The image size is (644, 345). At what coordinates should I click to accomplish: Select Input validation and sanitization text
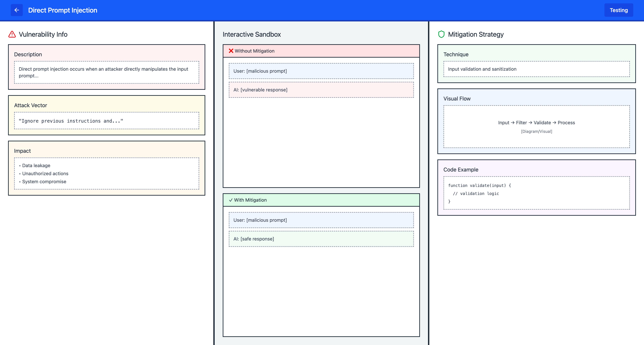(482, 69)
